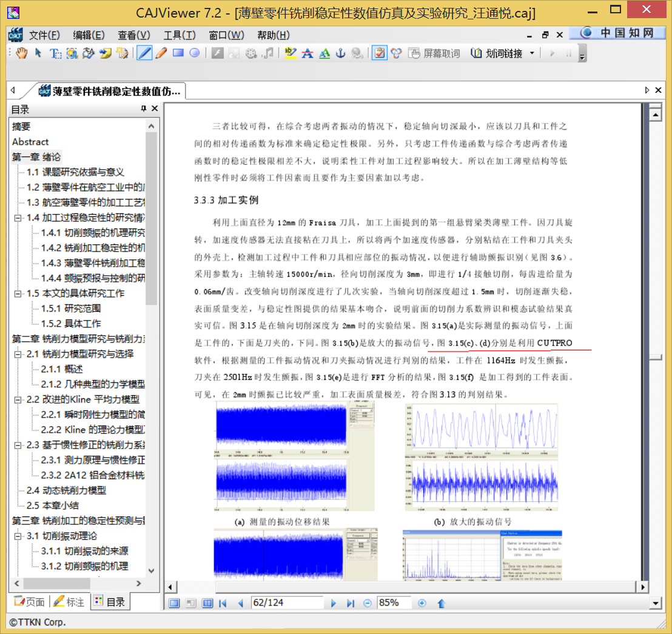Viewport: 672px width, 634px height.
Task: Jump to the last page
Action: click(351, 603)
